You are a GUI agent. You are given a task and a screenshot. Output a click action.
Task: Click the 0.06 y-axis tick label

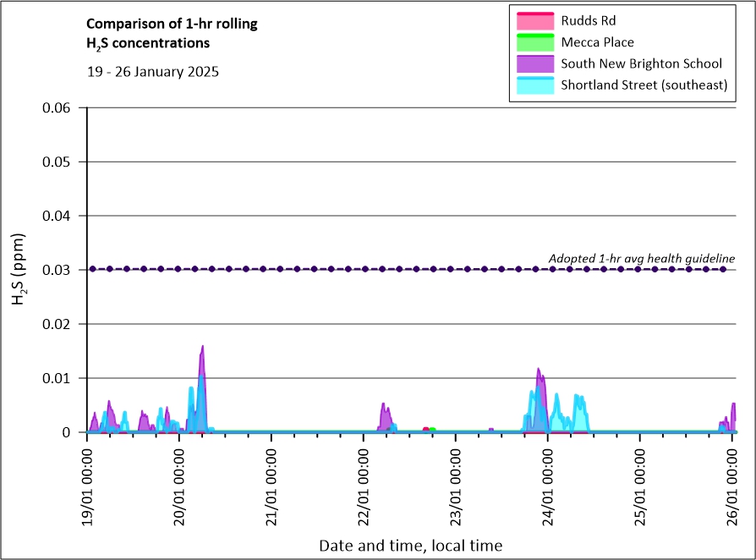coord(58,107)
